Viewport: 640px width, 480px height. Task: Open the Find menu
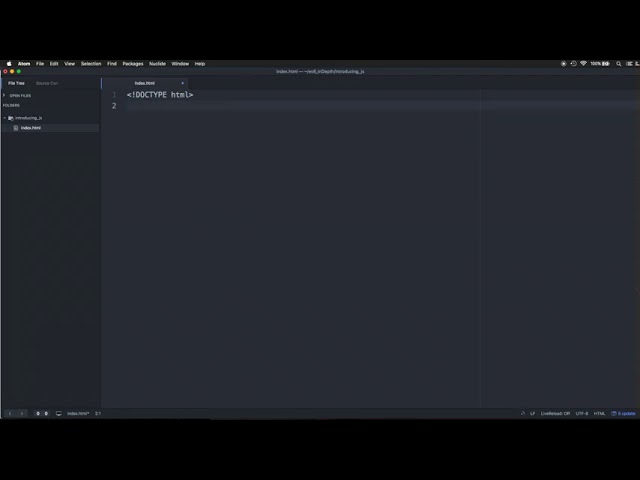[x=112, y=64]
